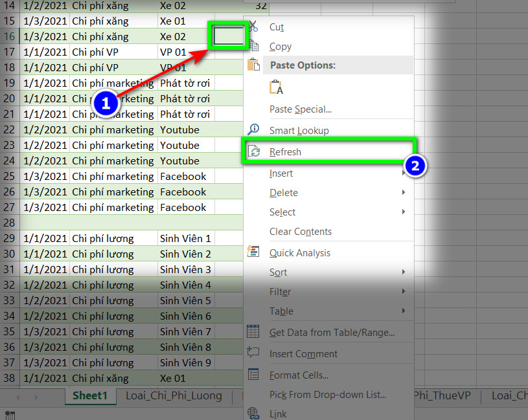Select the row 22 header
The height and width of the screenshot is (420, 528).
tap(10, 130)
